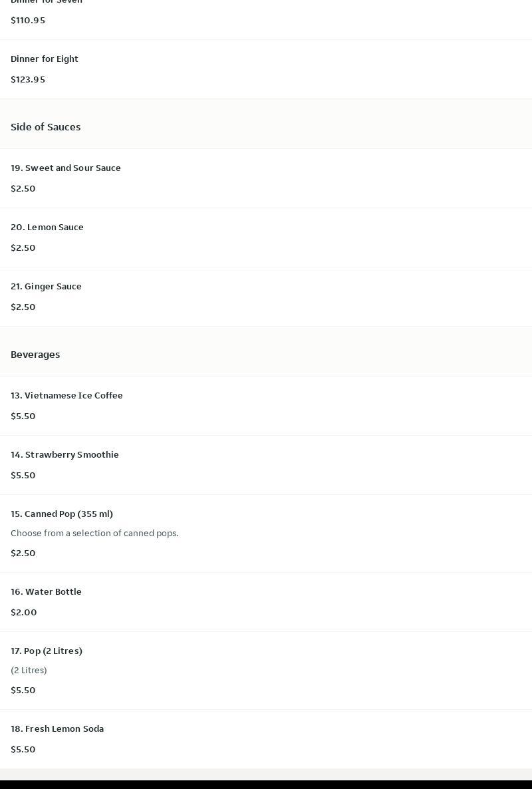
Task: Choose 18. Fresh Lemon Soda
Action: click(266, 739)
